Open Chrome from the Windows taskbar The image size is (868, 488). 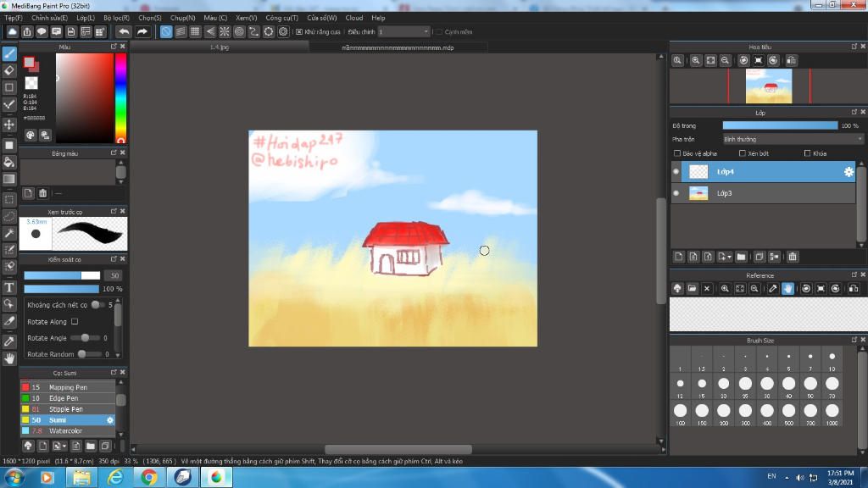pos(149,477)
